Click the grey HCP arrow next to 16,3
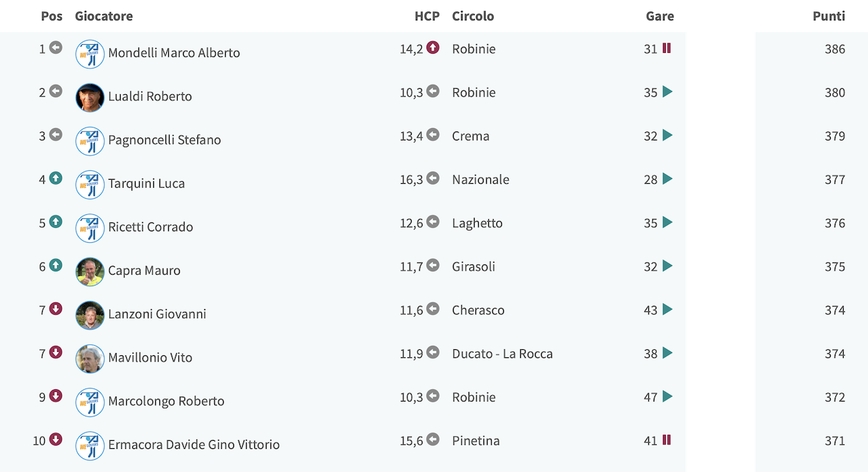This screenshot has height=472, width=868. pos(433,178)
